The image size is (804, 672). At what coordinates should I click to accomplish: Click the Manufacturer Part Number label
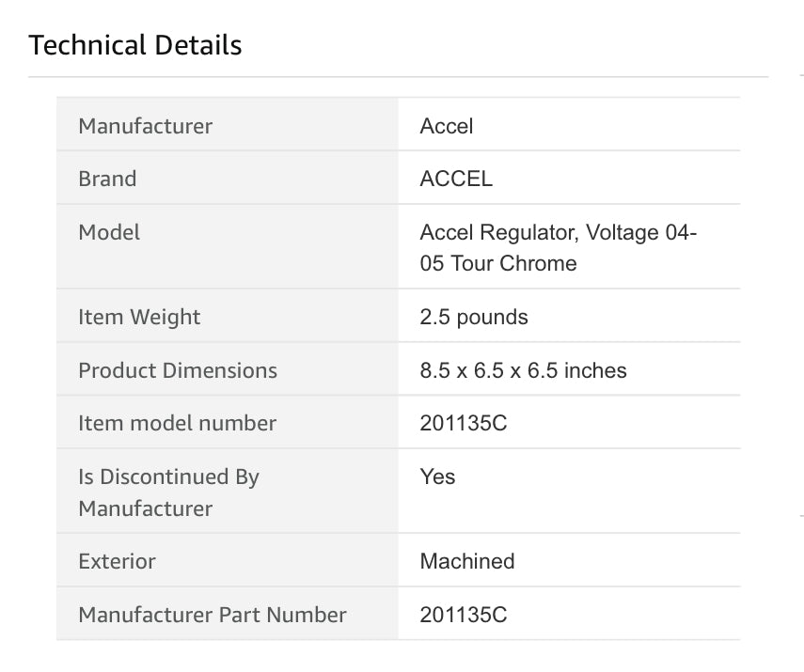pyautogui.click(x=213, y=615)
